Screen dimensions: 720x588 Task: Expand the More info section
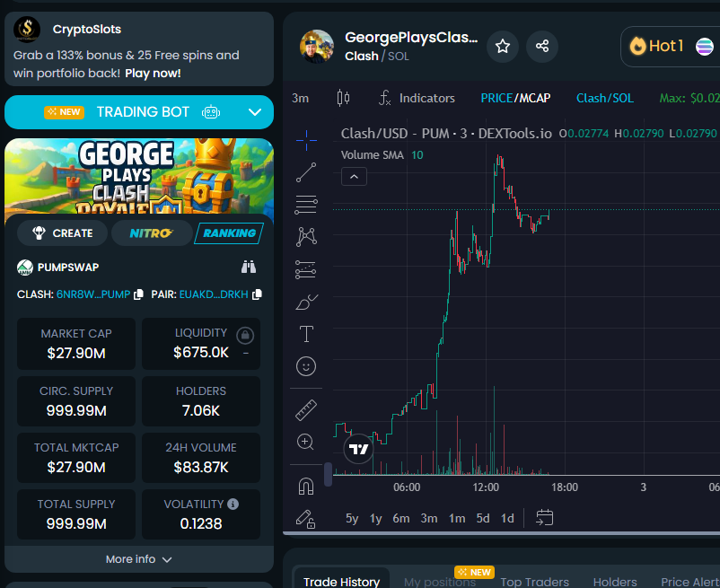[x=138, y=559]
